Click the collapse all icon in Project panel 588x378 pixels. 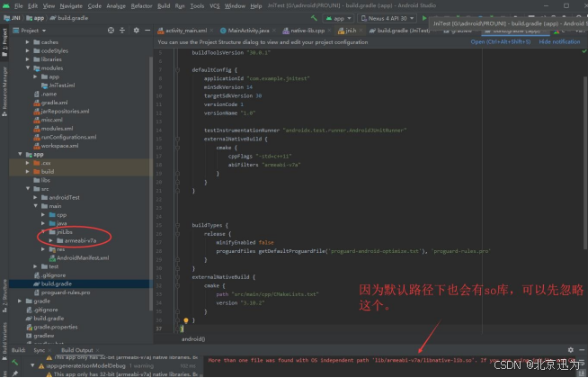click(122, 31)
